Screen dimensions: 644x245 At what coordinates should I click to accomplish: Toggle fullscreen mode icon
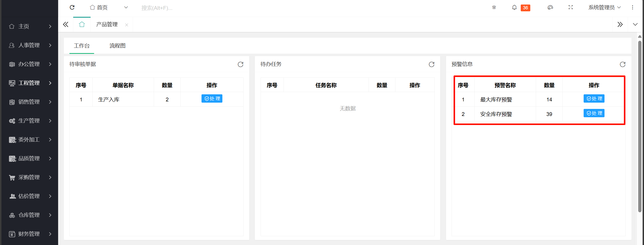571,8
